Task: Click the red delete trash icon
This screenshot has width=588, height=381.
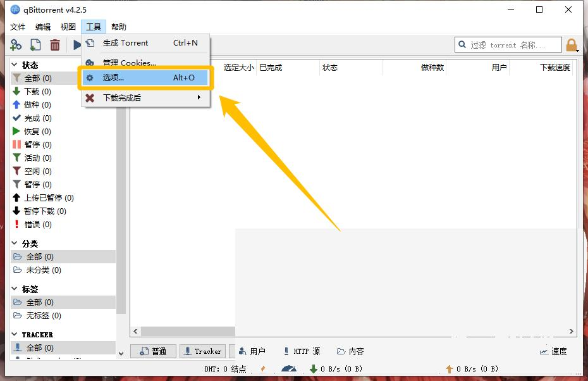Action: click(55, 45)
